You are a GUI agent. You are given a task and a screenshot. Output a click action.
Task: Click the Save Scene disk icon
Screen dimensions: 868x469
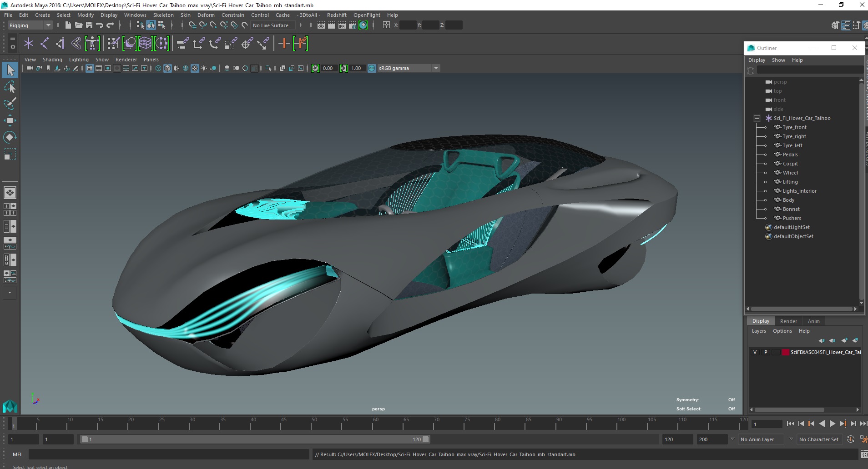pos(89,25)
